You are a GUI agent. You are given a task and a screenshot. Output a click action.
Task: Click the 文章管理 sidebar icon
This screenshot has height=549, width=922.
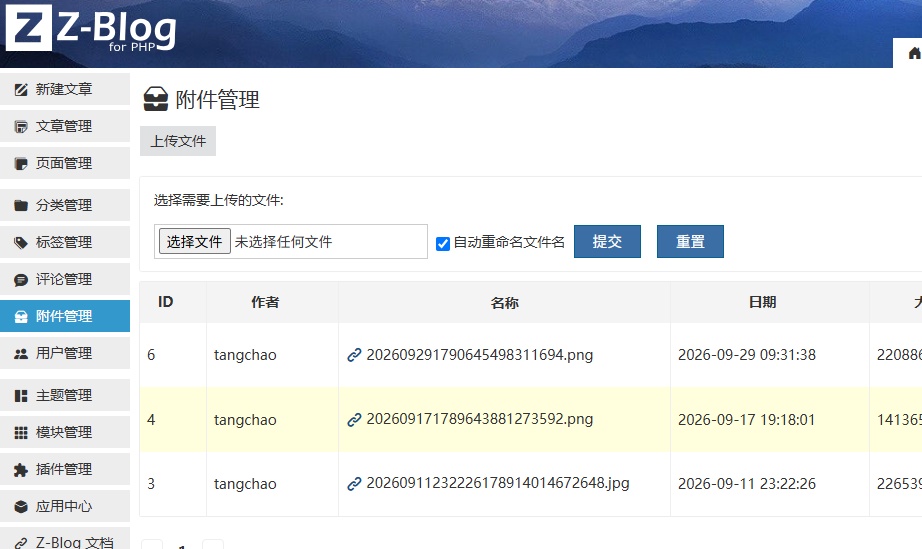coord(21,126)
